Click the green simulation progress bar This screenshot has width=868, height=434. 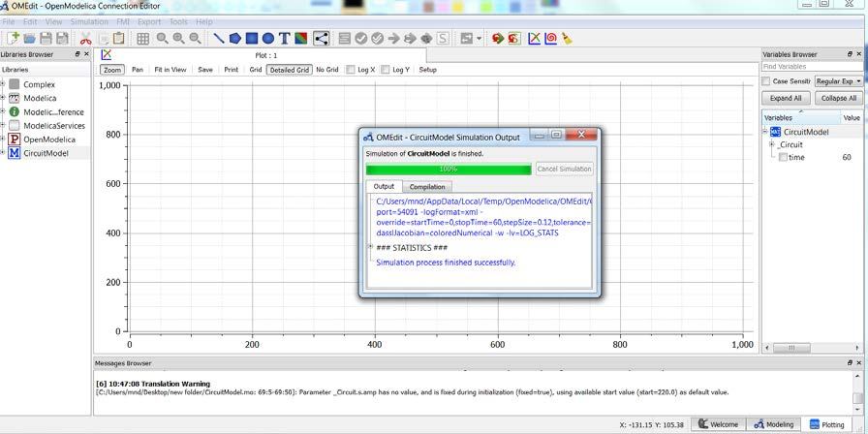click(449, 169)
